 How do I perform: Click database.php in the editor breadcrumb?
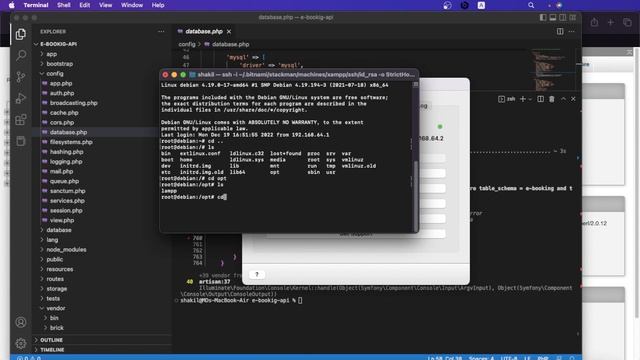pyautogui.click(x=231, y=44)
